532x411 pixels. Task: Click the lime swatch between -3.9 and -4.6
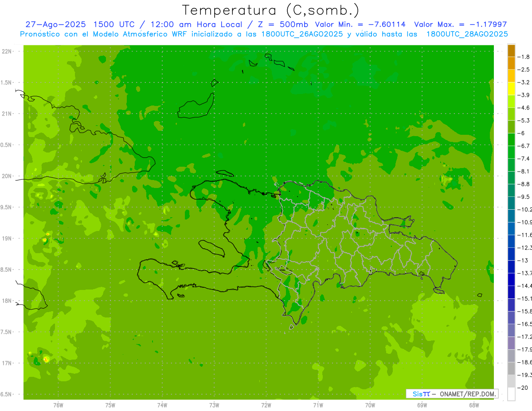tap(511, 102)
